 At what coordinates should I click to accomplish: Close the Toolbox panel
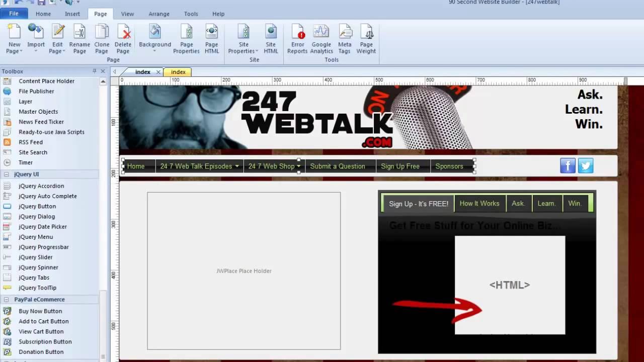[x=103, y=71]
